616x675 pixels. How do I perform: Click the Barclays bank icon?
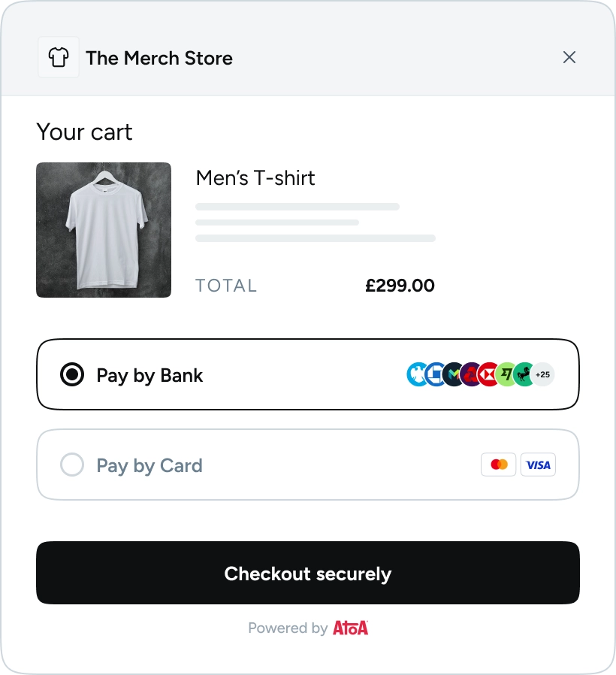tap(415, 374)
